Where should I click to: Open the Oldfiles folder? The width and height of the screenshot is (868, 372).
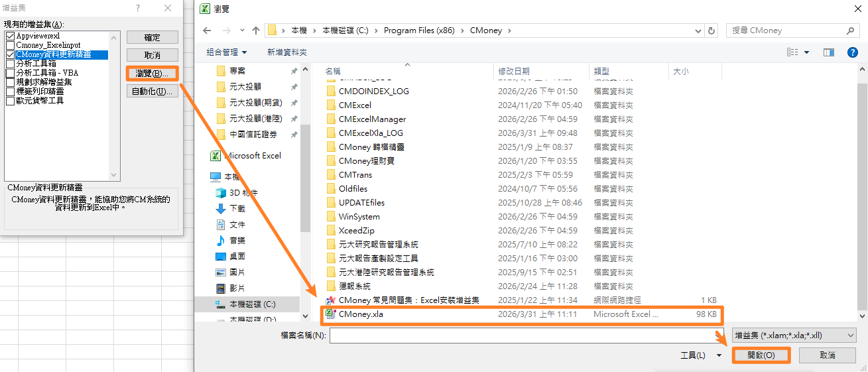353,189
